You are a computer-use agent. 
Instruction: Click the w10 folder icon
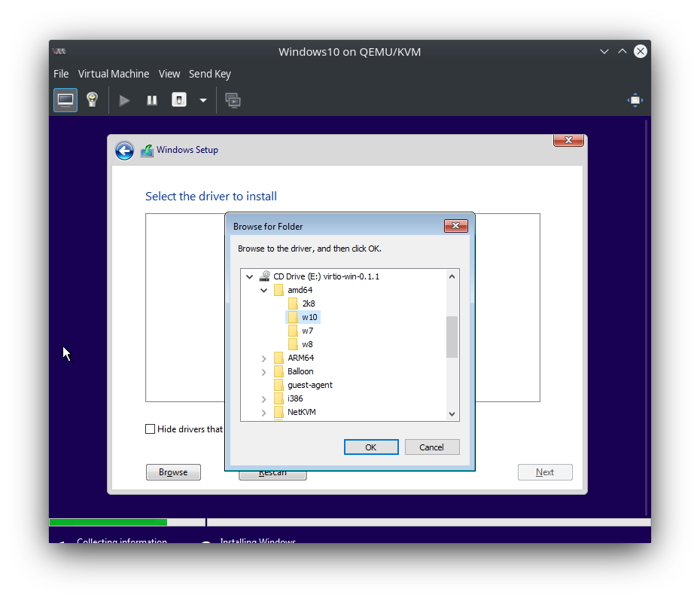coord(293,317)
